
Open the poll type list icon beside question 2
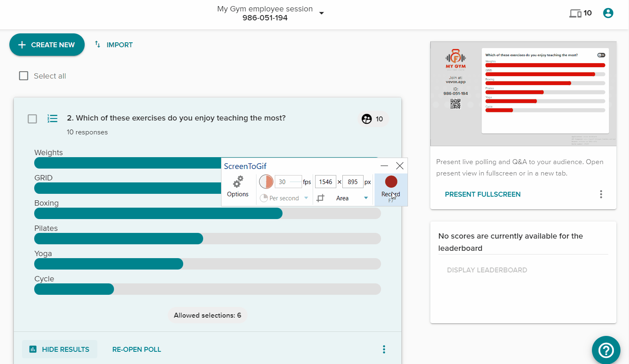(x=52, y=118)
